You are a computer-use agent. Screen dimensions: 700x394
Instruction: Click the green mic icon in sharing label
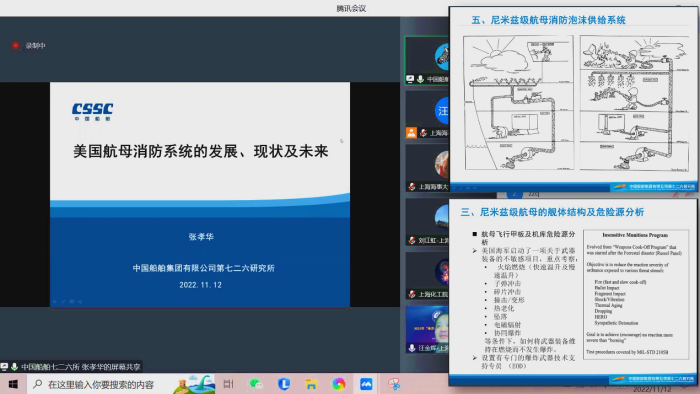[14, 367]
